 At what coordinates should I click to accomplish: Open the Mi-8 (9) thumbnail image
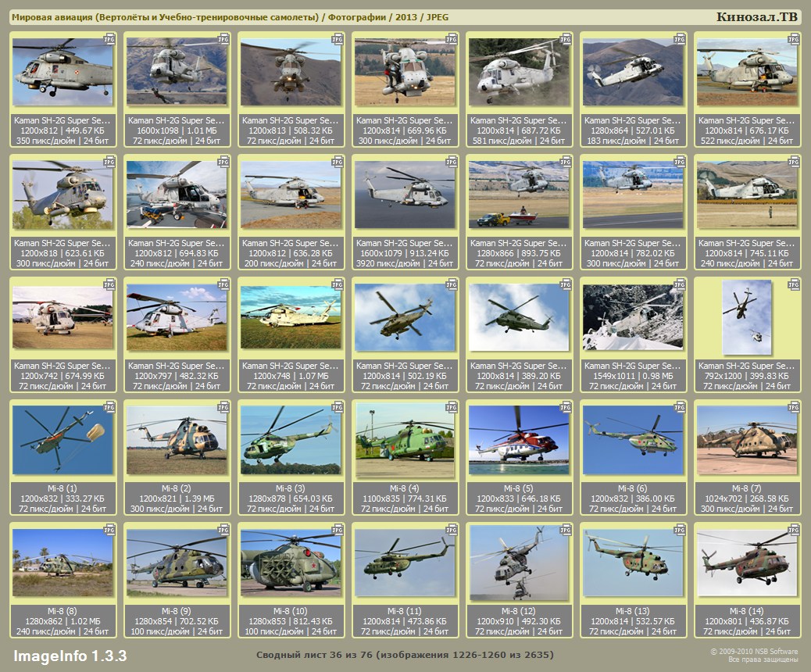pos(177,563)
